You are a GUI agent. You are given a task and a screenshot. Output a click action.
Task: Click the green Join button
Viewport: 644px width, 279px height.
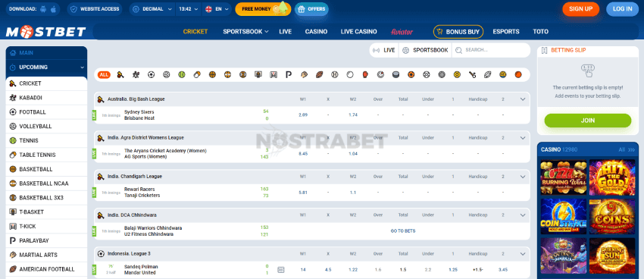point(587,121)
